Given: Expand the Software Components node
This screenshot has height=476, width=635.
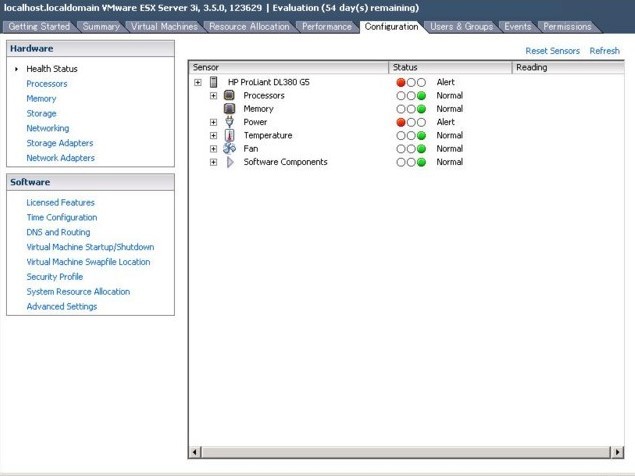Looking at the screenshot, I should (x=213, y=162).
